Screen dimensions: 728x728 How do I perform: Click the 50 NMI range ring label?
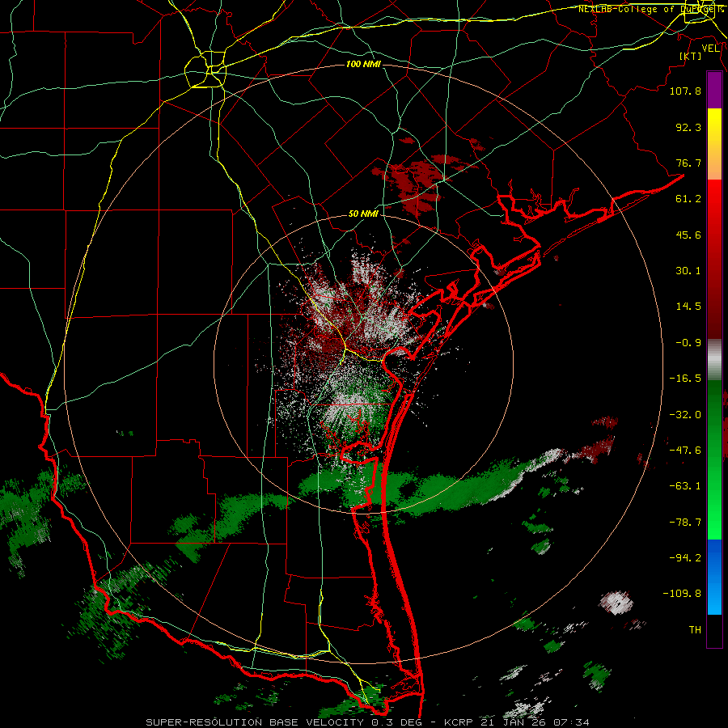[363, 214]
